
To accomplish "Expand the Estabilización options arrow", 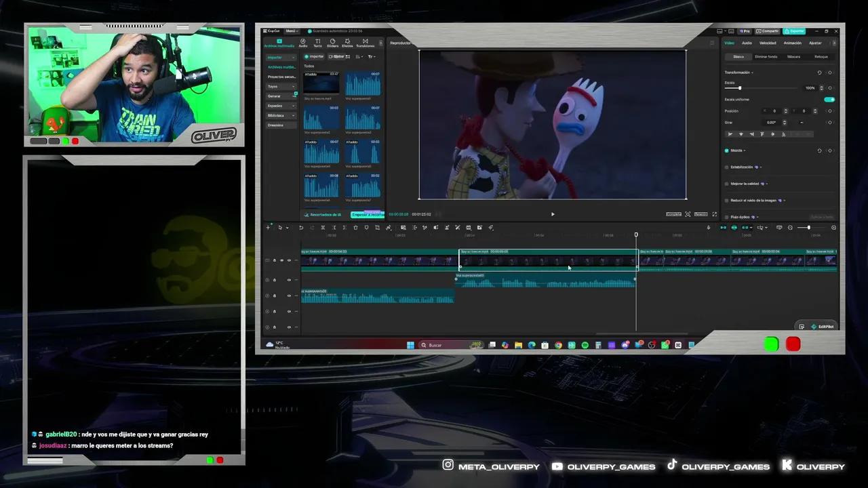I will 760,167.
